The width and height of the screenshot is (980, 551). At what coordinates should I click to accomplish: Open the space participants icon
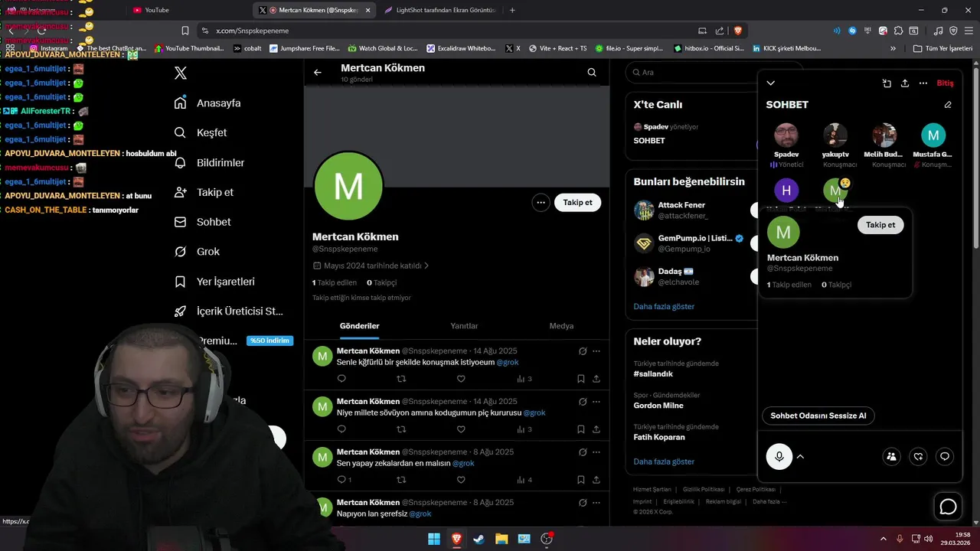coord(891,457)
